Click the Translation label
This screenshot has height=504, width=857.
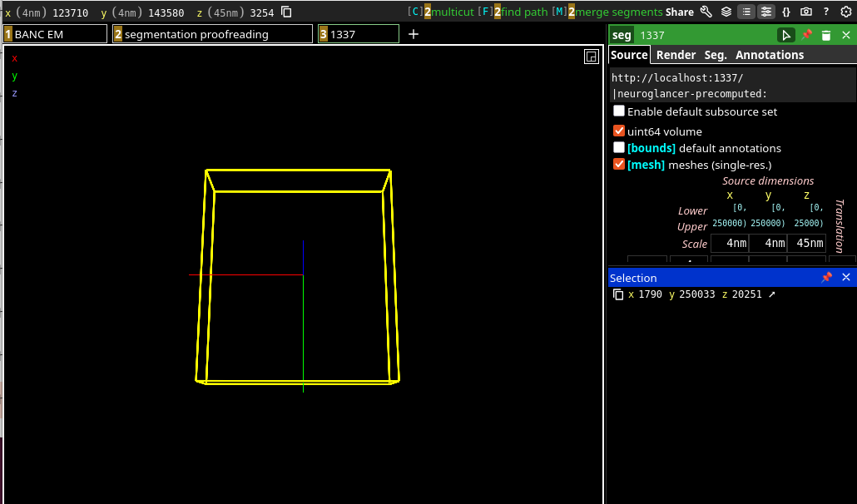[840, 225]
